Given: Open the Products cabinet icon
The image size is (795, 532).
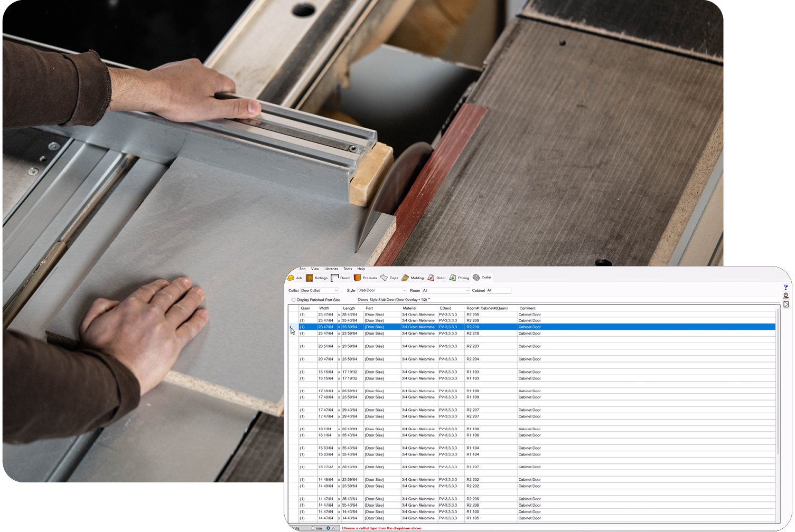Looking at the screenshot, I should point(365,278).
